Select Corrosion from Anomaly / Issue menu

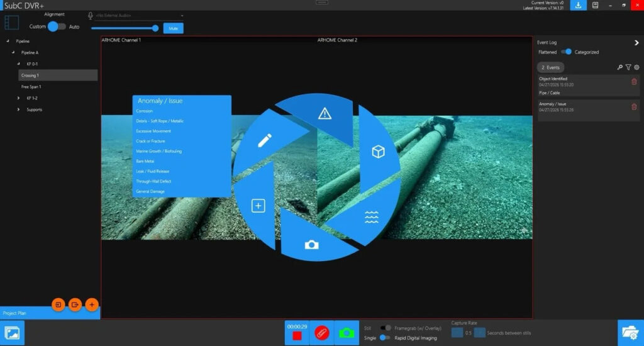point(144,111)
